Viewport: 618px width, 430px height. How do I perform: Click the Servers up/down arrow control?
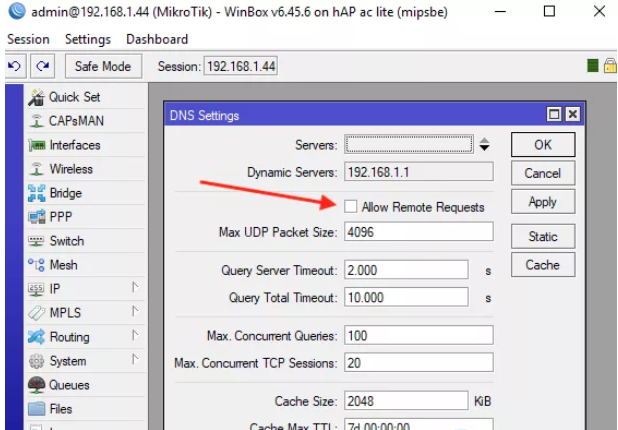pos(484,145)
